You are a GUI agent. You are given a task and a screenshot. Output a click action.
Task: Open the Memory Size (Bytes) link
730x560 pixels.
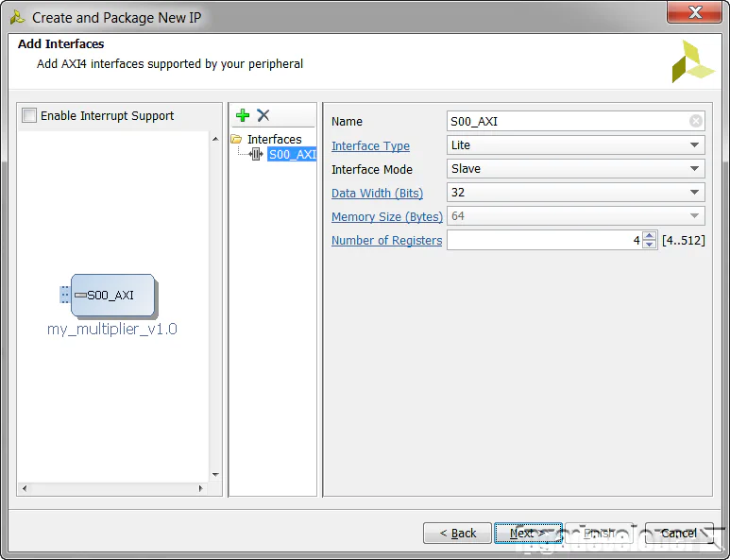[387, 217]
